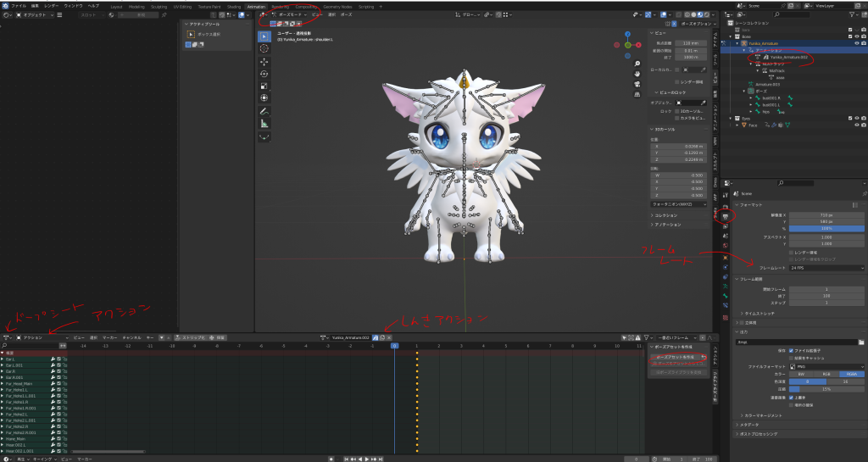This screenshot has height=462, width=868.
Task: Toggle the ファイル拡張子 checkbox
Action: 791,349
